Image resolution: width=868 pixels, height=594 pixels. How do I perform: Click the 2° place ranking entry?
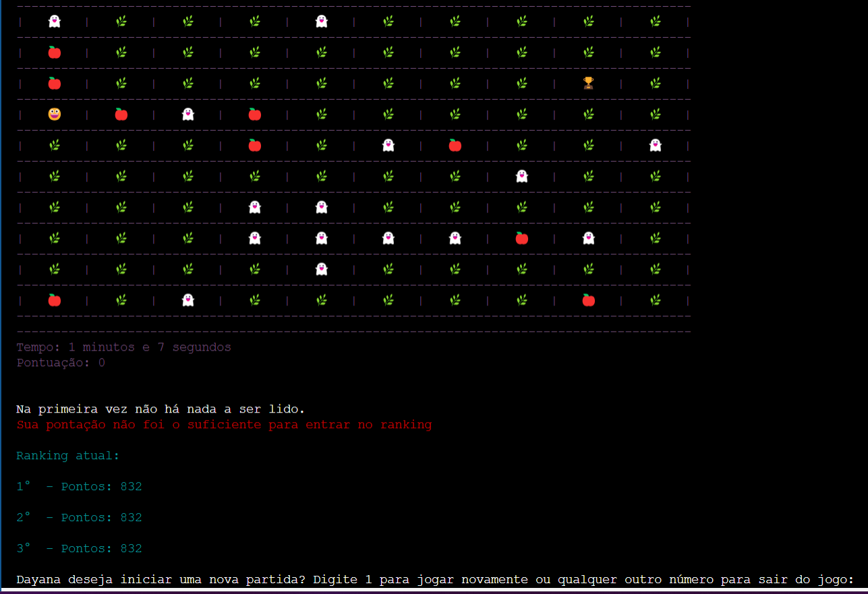click(79, 518)
